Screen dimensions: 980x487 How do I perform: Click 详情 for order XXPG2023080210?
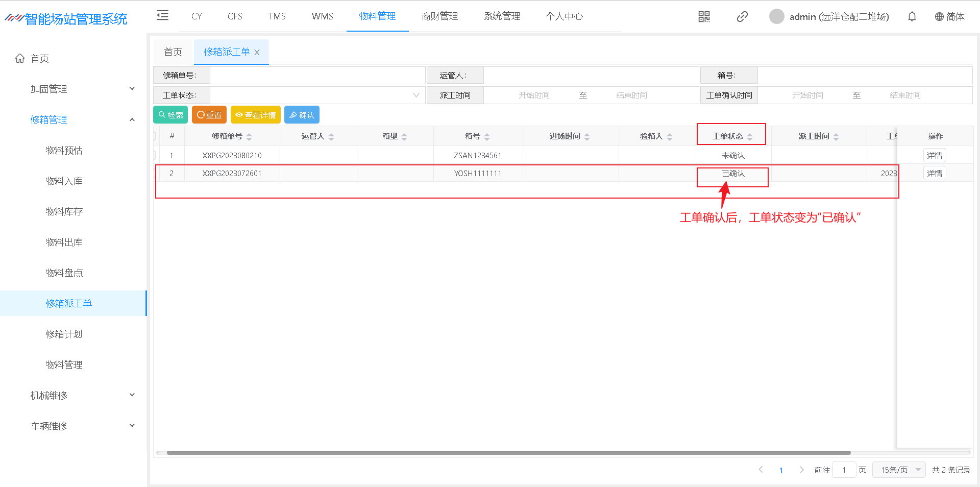point(934,155)
